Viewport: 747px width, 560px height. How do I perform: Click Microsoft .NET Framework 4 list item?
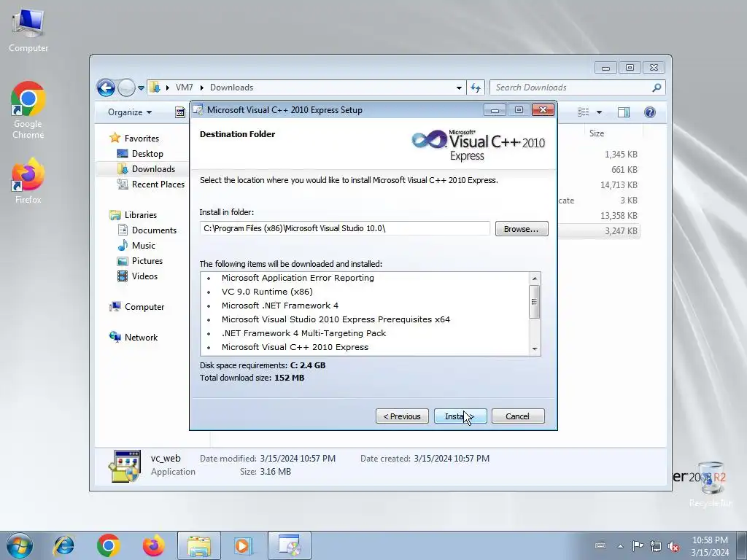[279, 306]
